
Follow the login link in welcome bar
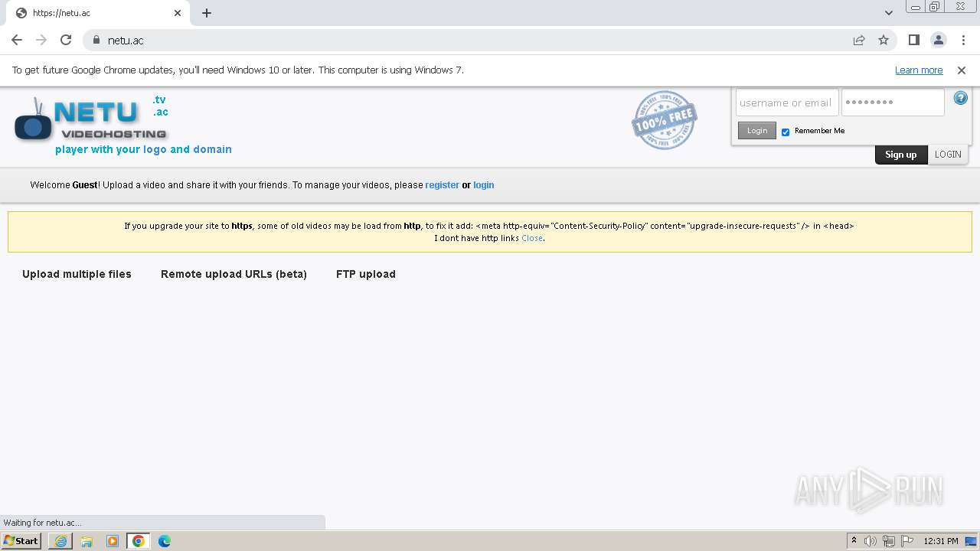(484, 185)
